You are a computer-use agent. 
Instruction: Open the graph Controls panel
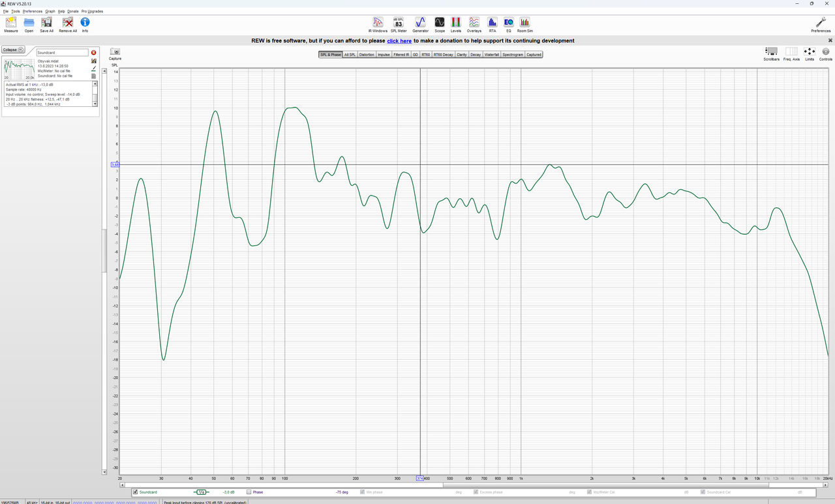[x=826, y=53]
